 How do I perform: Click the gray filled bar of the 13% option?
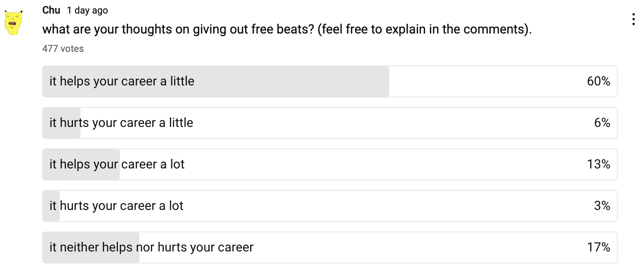pyautogui.click(x=81, y=164)
